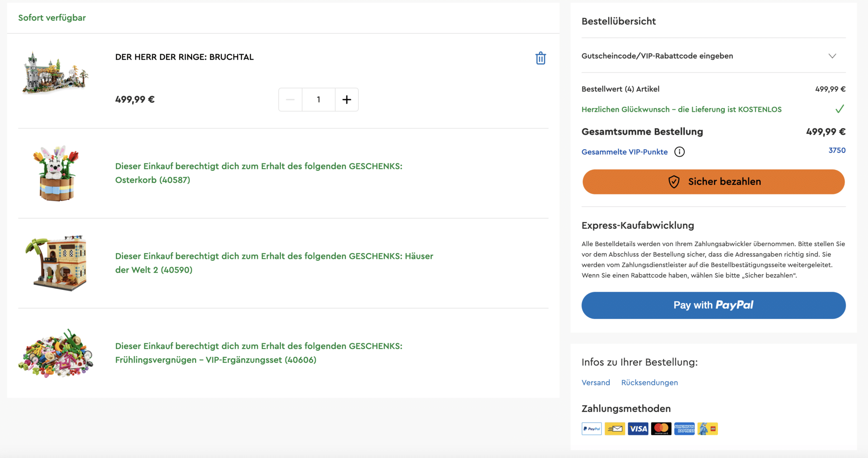
Task: Expand Gutscheincode/VIP-Rabattcode chevron
Action: [x=832, y=56]
